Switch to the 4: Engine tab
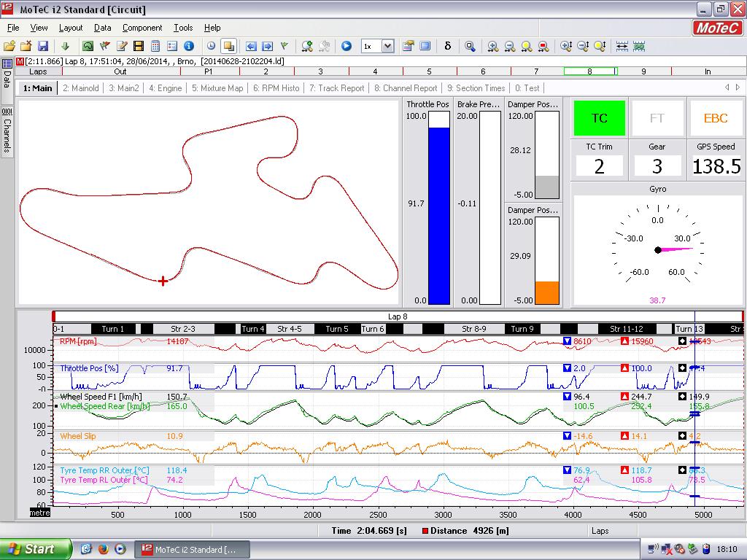 coord(165,88)
